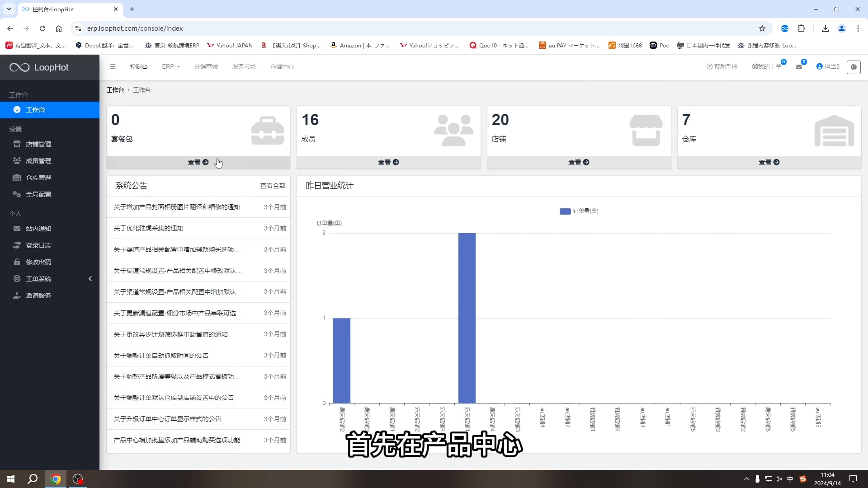Open the ERP dropdown menu
The image size is (868, 488).
click(170, 66)
